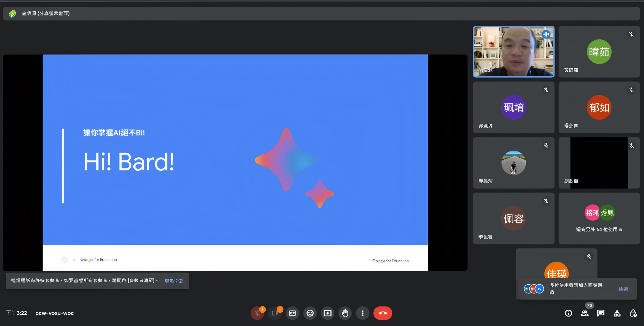Open more options three-dot menu
The width and height of the screenshot is (644, 326).
pyautogui.click(x=363, y=313)
